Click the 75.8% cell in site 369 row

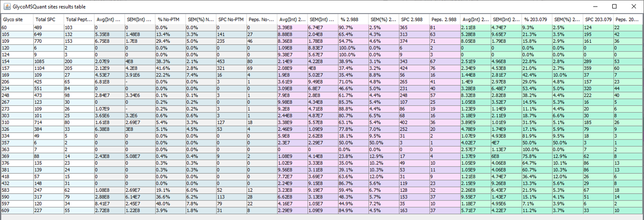point(537,156)
